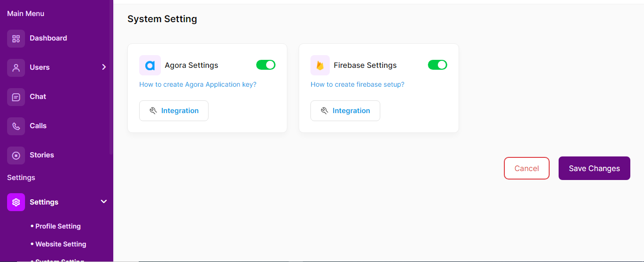Screen dimensions: 644x262
Task: Turn off the Firebase Settings toggle
Action: coord(437,65)
